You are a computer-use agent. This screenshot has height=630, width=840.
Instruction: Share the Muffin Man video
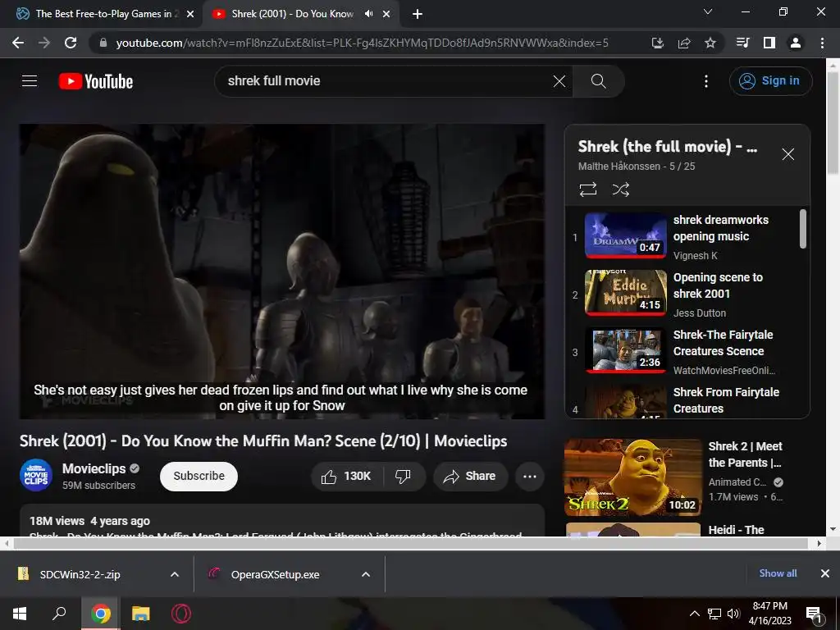point(470,477)
